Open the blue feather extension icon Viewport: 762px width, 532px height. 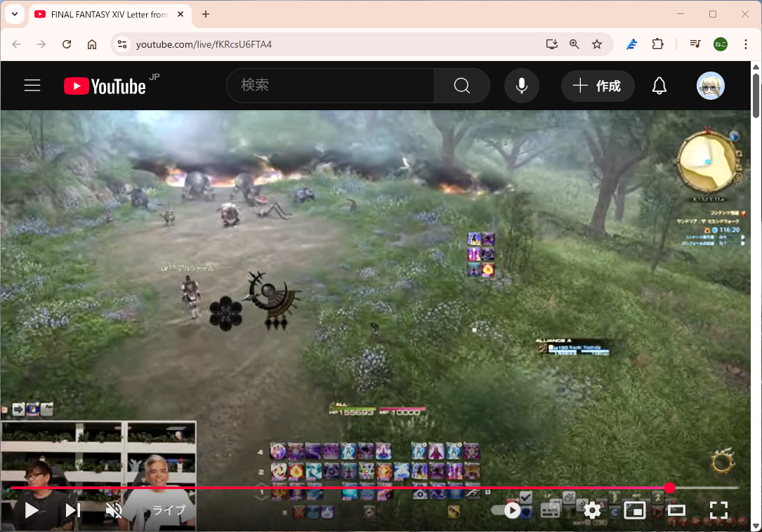pyautogui.click(x=631, y=44)
